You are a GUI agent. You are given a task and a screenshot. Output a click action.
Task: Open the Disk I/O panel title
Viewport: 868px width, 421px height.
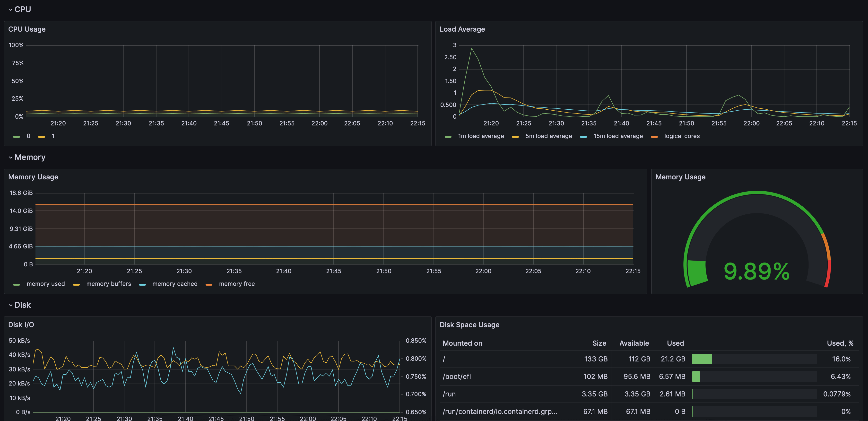[x=21, y=325]
